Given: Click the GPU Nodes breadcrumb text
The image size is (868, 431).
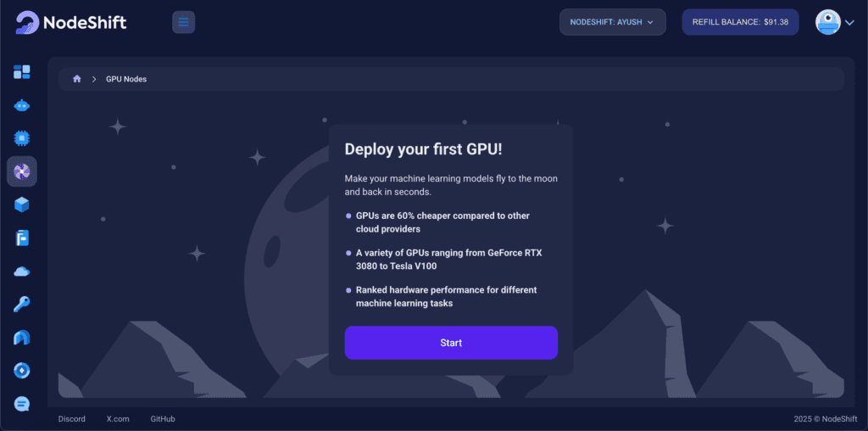Looking at the screenshot, I should [x=126, y=79].
